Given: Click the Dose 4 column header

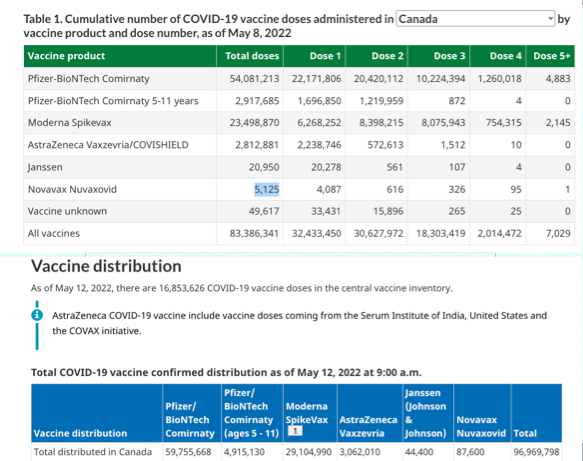Looking at the screenshot, I should tap(498, 56).
